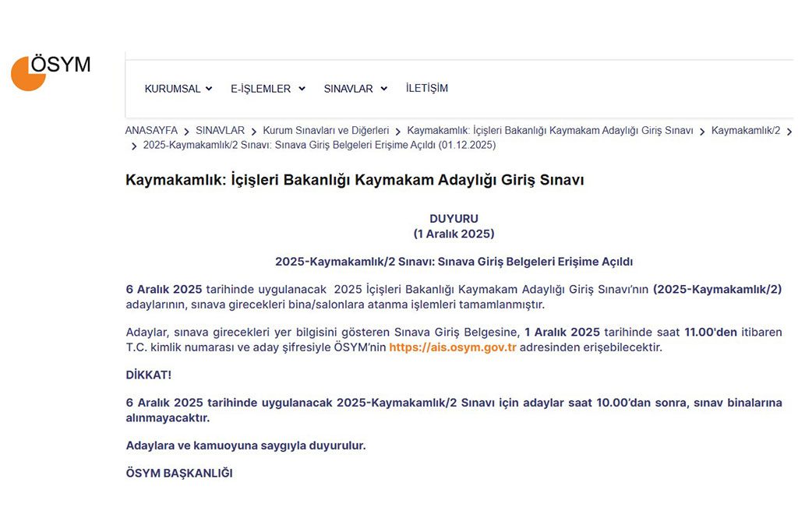This screenshot has width=798, height=532.
Task: Click the DUYURU announcement title
Action: click(x=454, y=219)
